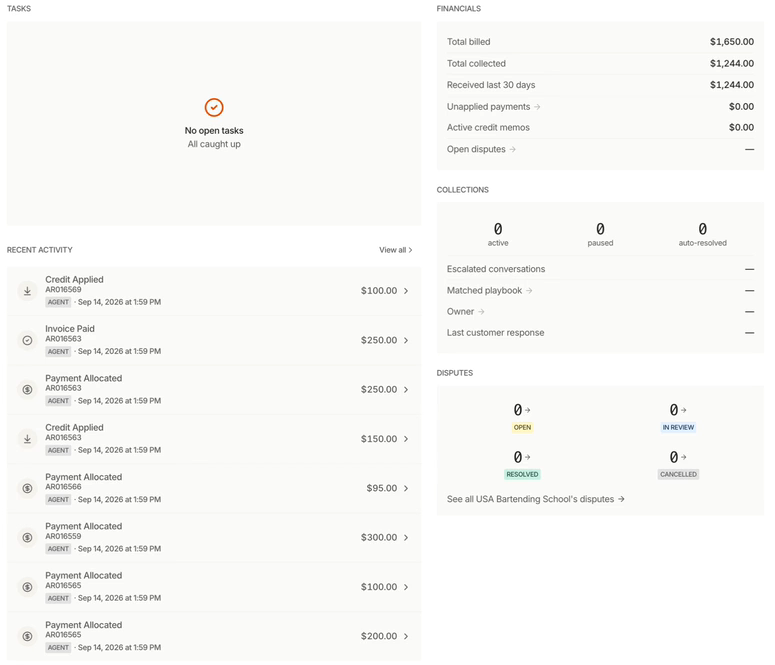775x665 pixels.
Task: Click the $300.00 amount
Action: (379, 537)
